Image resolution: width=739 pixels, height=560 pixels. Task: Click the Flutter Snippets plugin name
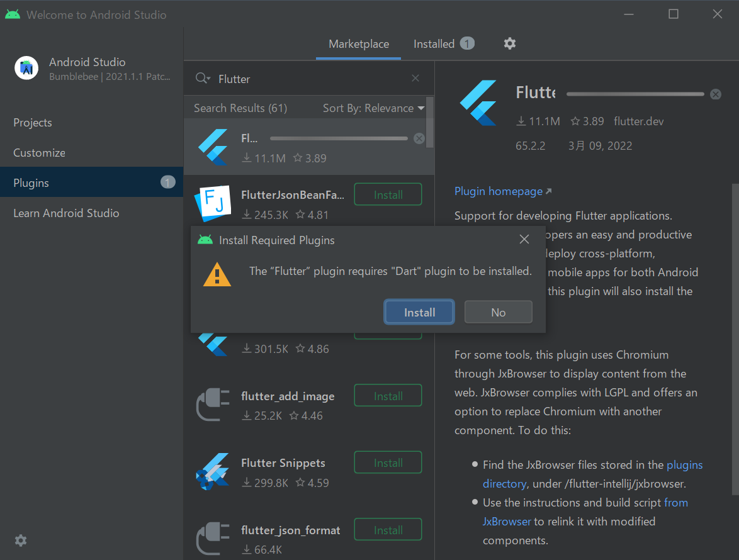[283, 463]
